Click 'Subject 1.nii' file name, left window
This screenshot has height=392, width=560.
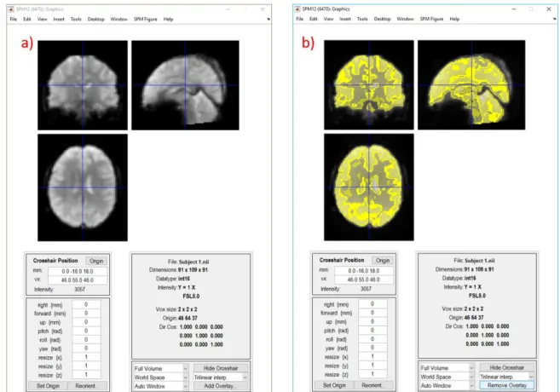point(194,262)
